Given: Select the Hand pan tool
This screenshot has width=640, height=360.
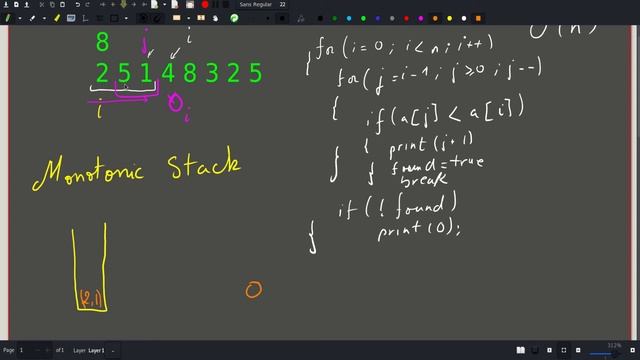Looking at the screenshot, I should [x=216, y=18].
